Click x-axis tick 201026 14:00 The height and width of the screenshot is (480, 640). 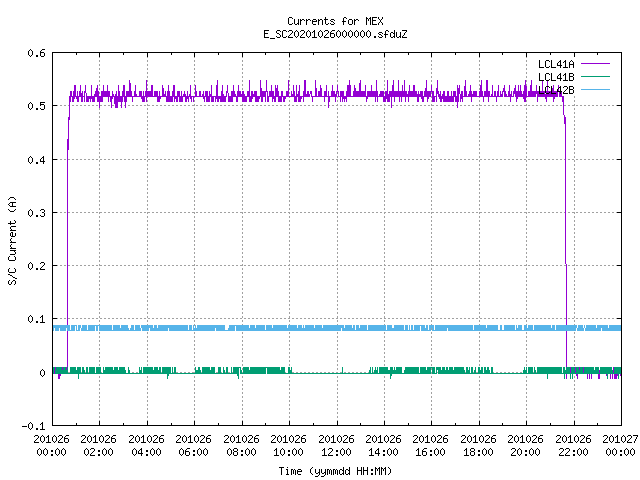(x=383, y=445)
